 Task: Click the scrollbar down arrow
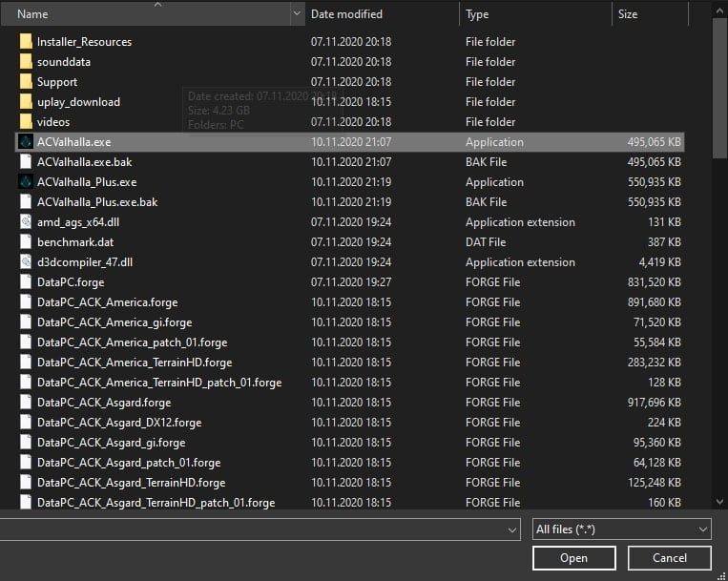(x=719, y=501)
